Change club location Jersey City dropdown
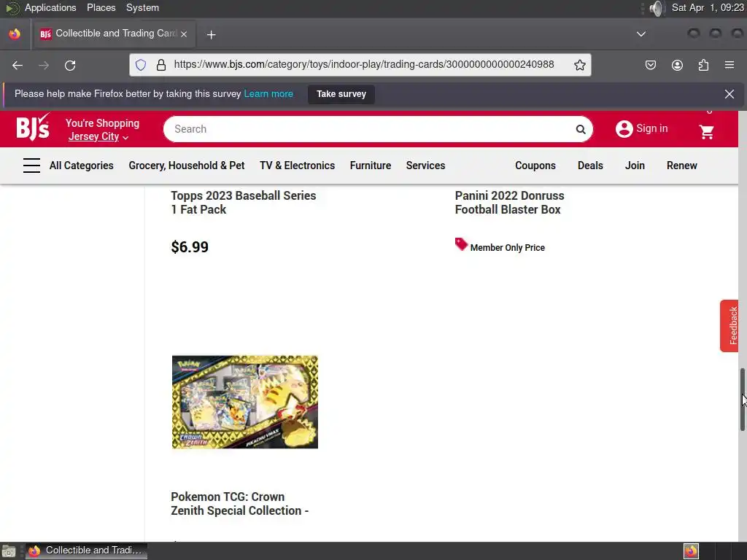The height and width of the screenshot is (560, 747). click(x=98, y=136)
